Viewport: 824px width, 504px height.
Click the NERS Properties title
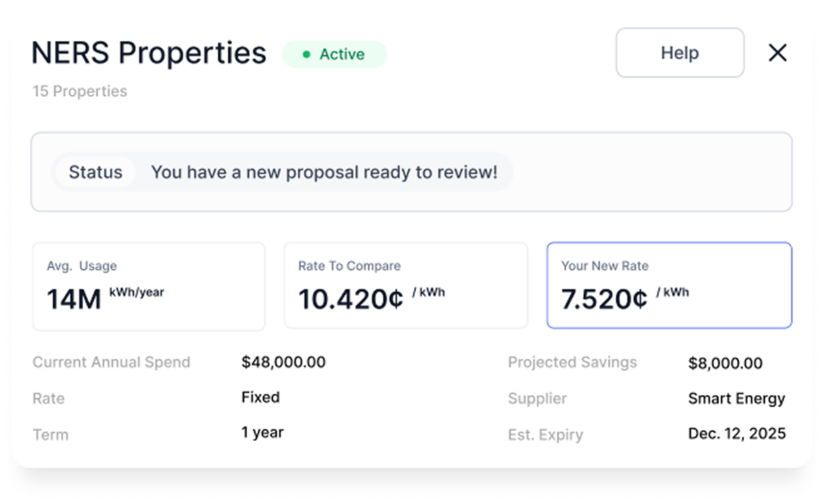click(149, 52)
